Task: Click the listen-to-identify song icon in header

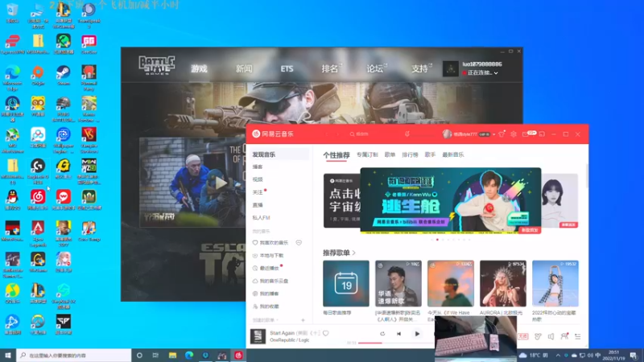Action: [x=407, y=134]
